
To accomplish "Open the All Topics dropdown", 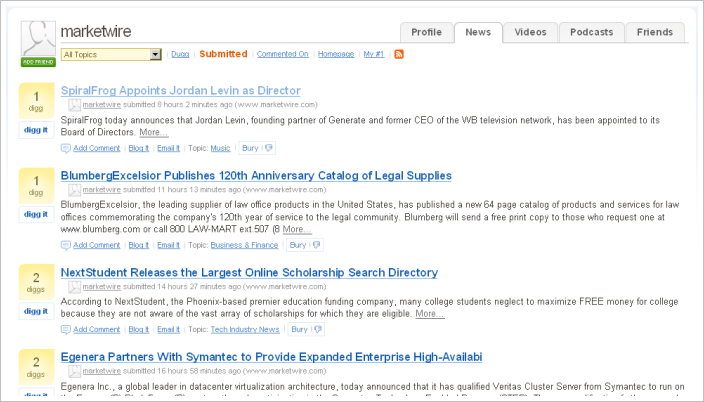I will click(x=111, y=54).
